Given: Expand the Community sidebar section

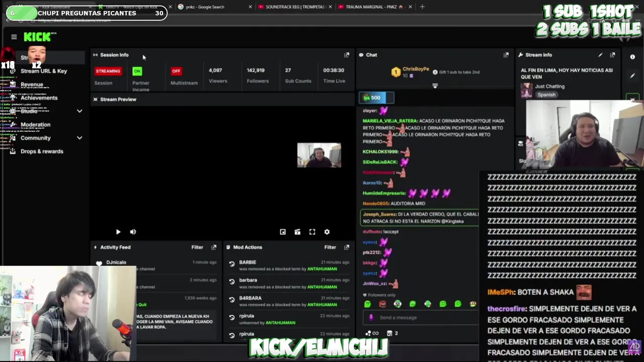Looking at the screenshot, I should [79, 138].
